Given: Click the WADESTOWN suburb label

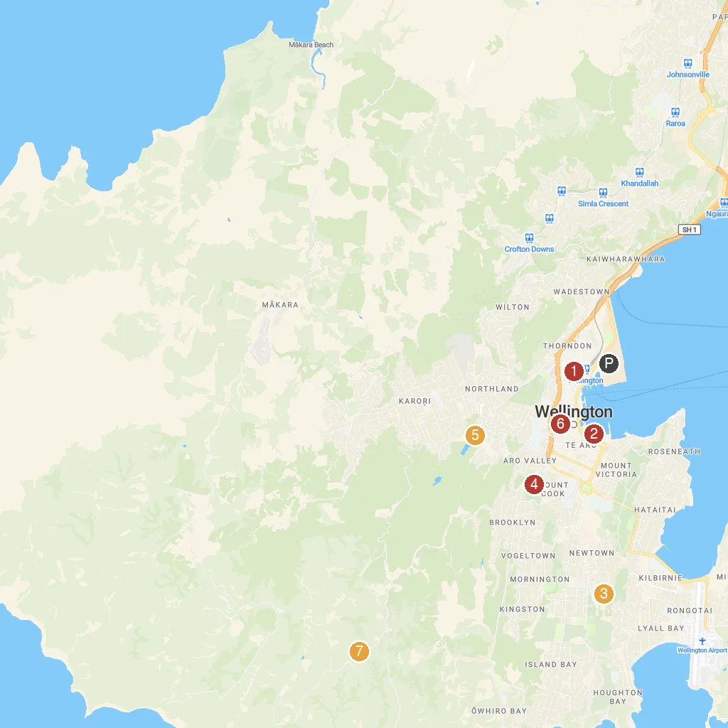Looking at the screenshot, I should coord(582,292).
